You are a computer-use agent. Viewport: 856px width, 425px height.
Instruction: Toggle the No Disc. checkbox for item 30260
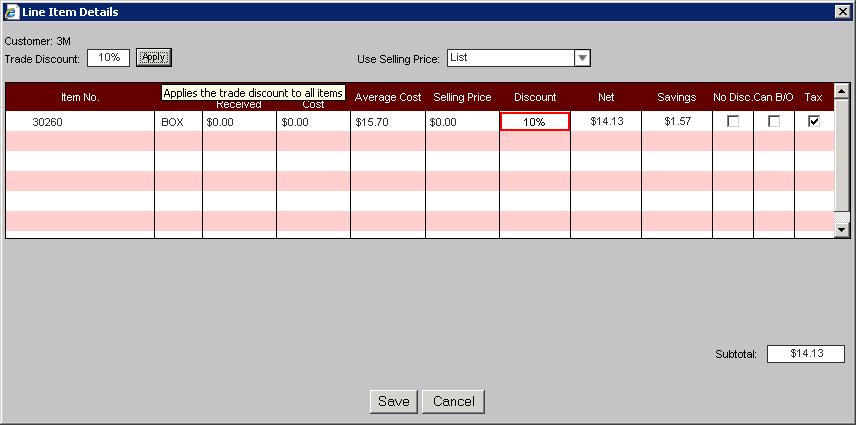[x=733, y=121]
